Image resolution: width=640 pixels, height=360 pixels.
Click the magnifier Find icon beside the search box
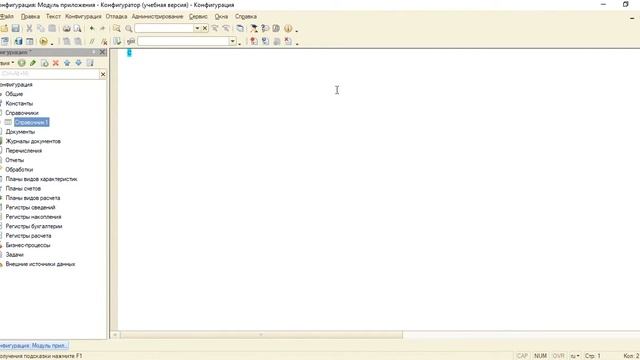[x=129, y=28]
